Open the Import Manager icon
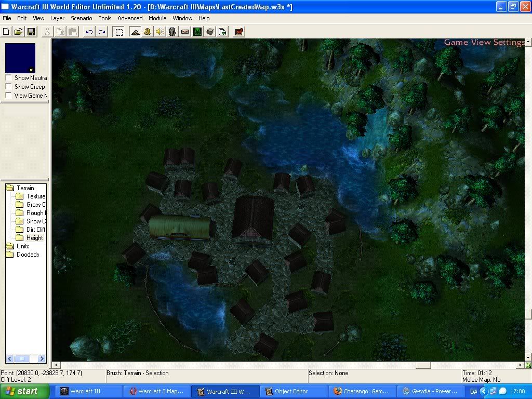Viewport: 532px width, 399px height. pos(222,32)
